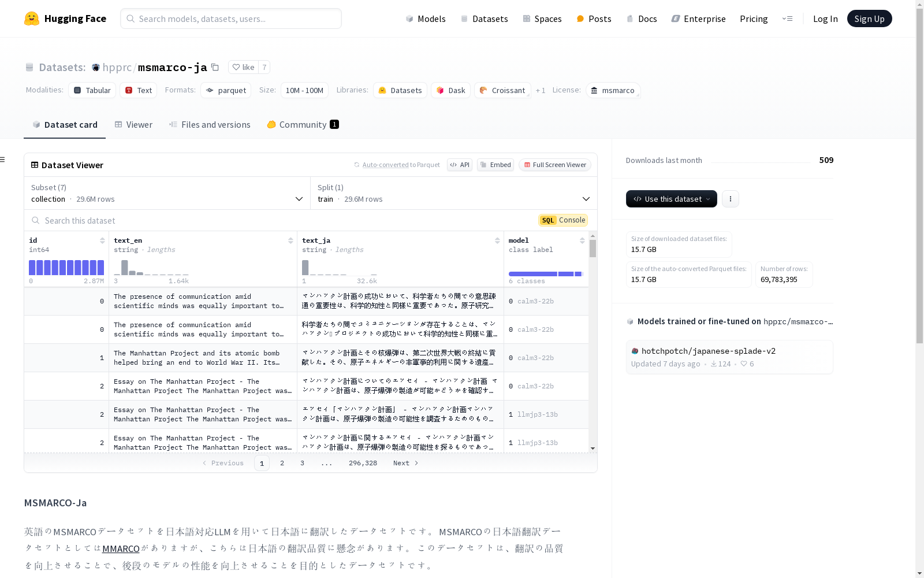The height and width of the screenshot is (578, 924).
Task: Click the like count 7
Action: (x=264, y=67)
